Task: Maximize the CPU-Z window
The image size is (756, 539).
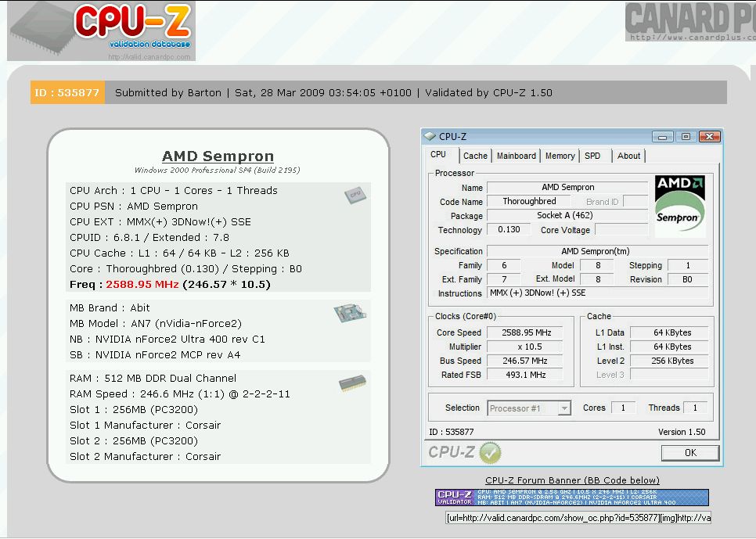Action: pyautogui.click(x=686, y=137)
